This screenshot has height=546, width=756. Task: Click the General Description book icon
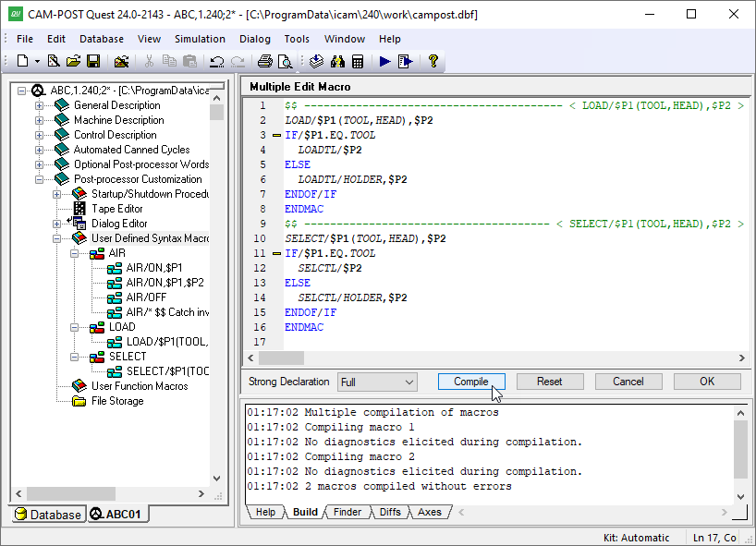click(62, 105)
